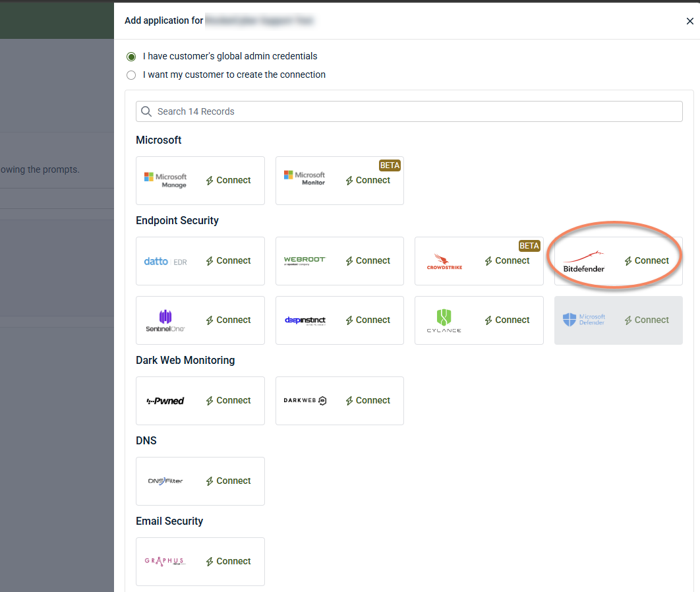Connect the Microsoft Defender application
The width and height of the screenshot is (700, 592).
click(647, 320)
